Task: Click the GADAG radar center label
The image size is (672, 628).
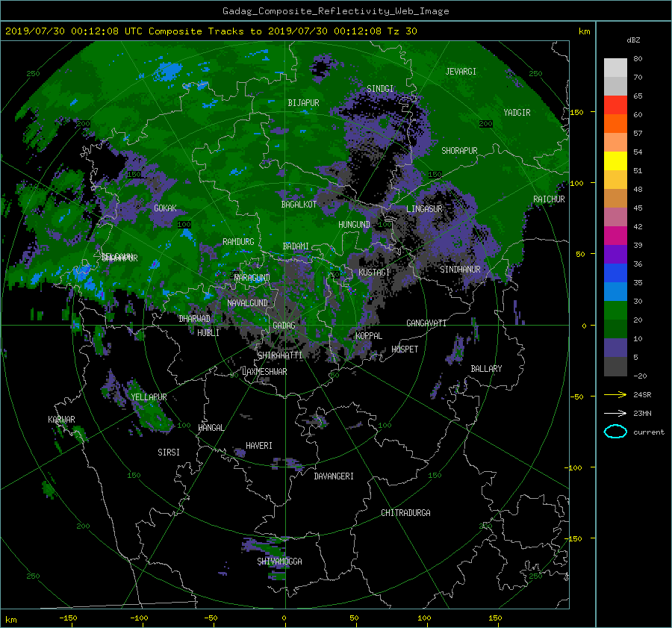Action: [x=284, y=326]
